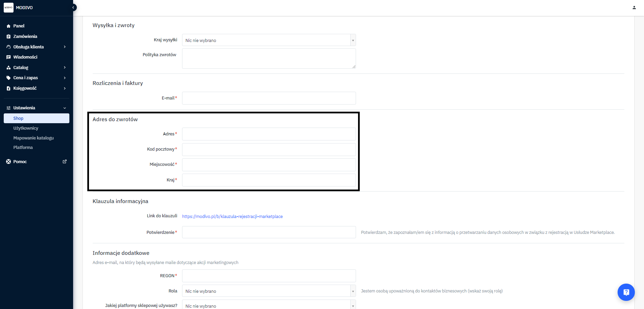644x309 pixels.
Task: Click the Księgowość document icon
Action: click(x=8, y=88)
